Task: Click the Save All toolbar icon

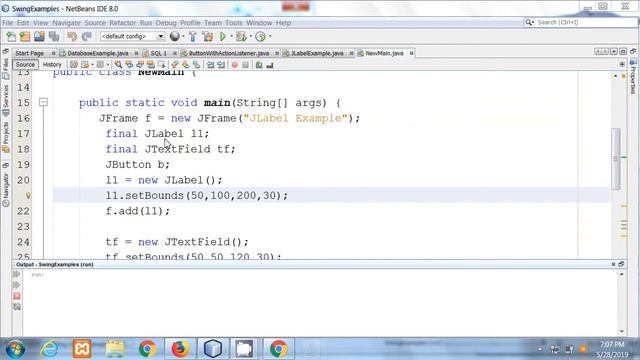Action: [54, 37]
